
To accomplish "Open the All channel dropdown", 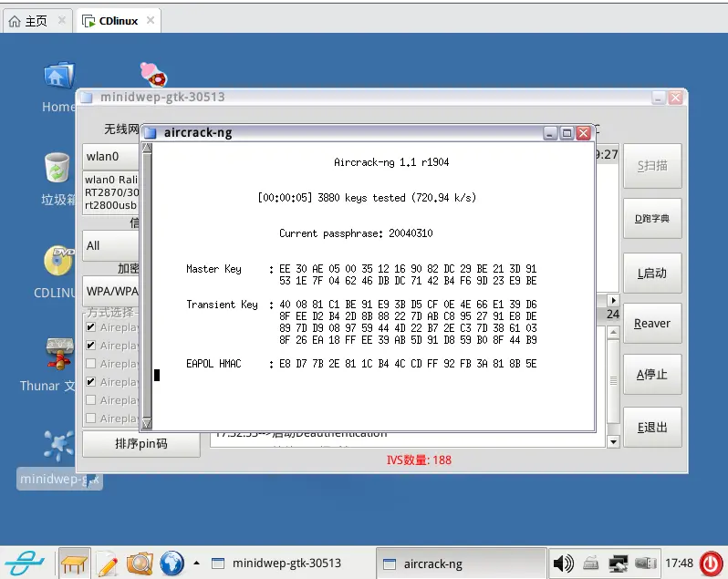I will 111,245.
